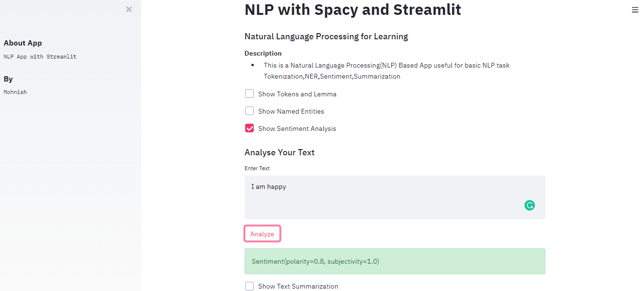Screen dimensions: 644x291
Task: Select the green sentiment polarity result box
Action: tap(395, 261)
